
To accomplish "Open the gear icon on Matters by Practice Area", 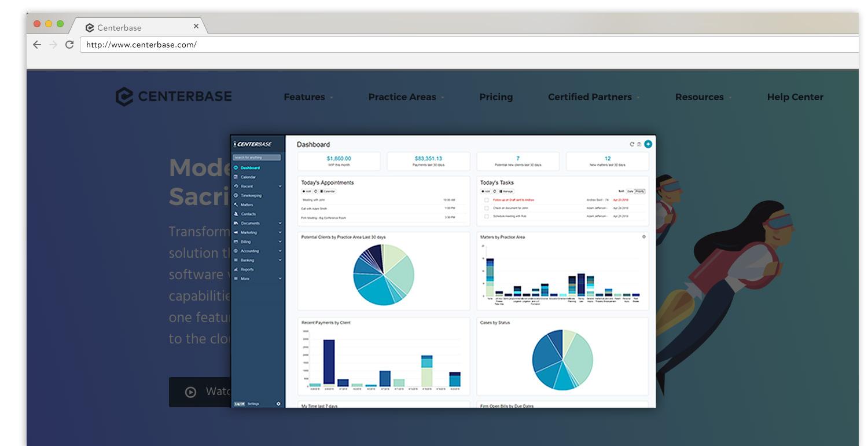I will 644,237.
